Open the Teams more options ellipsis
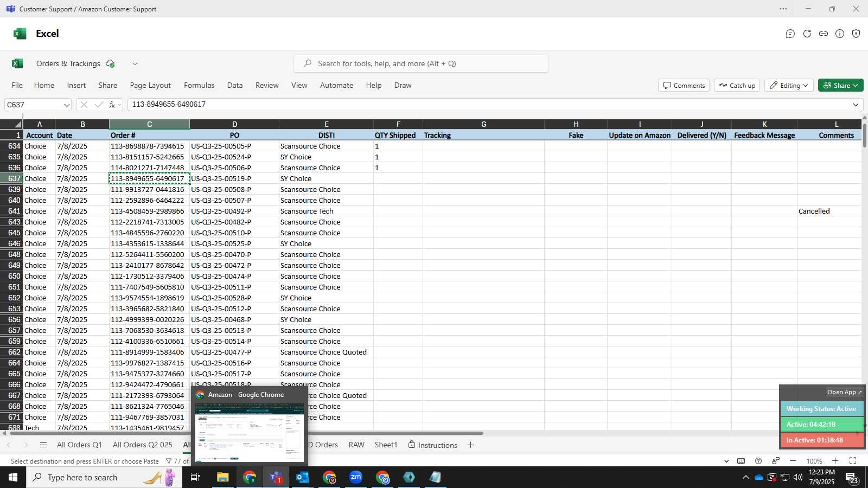 coord(783,9)
